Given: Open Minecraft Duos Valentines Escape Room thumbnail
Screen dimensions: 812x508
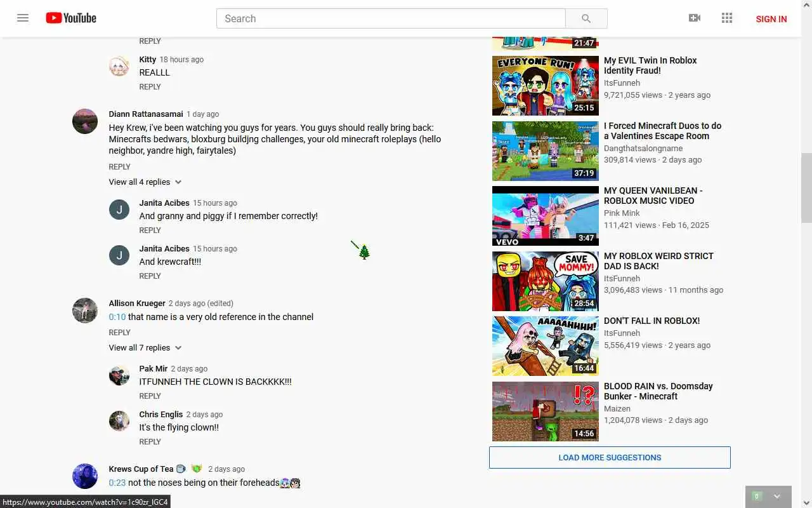Looking at the screenshot, I should tap(546, 151).
